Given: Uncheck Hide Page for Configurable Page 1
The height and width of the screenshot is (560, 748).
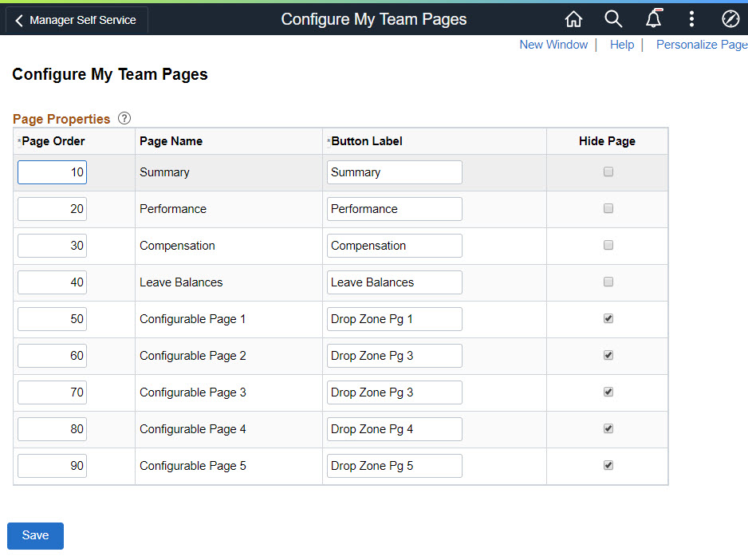Looking at the screenshot, I should coord(608,318).
